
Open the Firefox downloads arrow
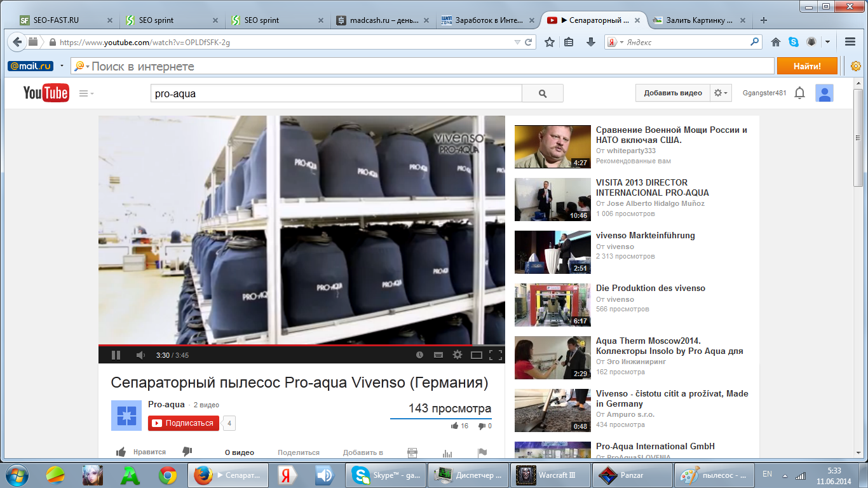coord(590,43)
